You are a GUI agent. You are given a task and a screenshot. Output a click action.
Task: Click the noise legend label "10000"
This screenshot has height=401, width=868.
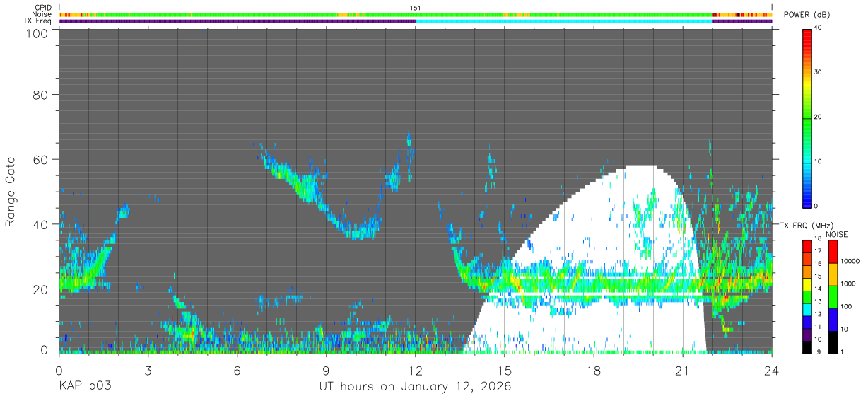[x=849, y=261]
